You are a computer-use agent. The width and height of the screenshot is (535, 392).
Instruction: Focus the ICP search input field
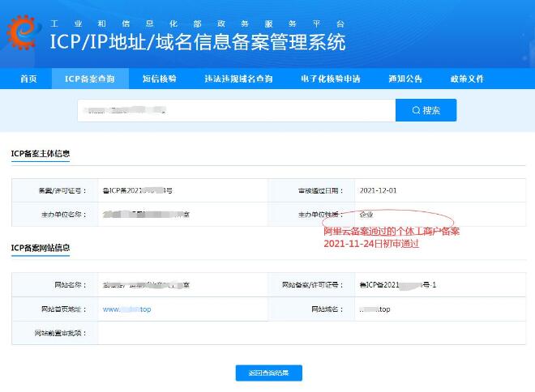click(235, 110)
